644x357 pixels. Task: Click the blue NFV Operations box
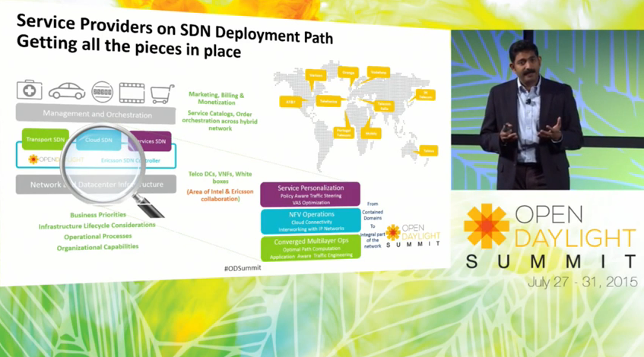[x=311, y=221]
